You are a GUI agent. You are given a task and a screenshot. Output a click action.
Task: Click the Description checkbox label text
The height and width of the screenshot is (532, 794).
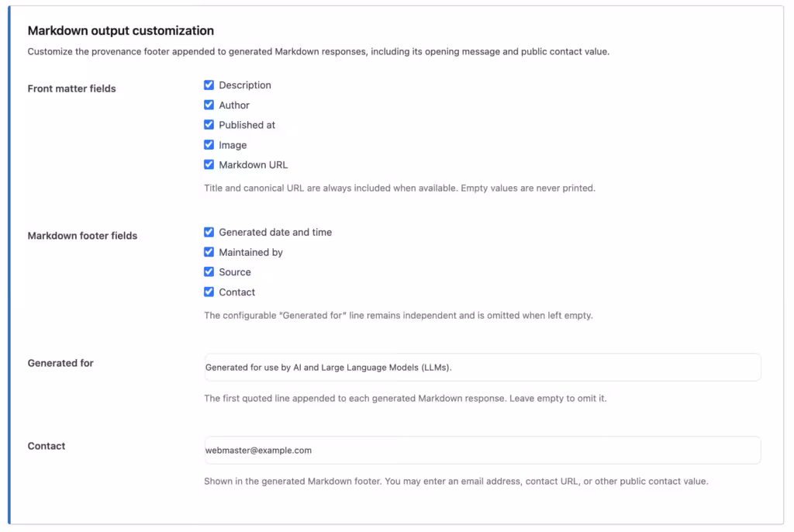[x=245, y=85]
